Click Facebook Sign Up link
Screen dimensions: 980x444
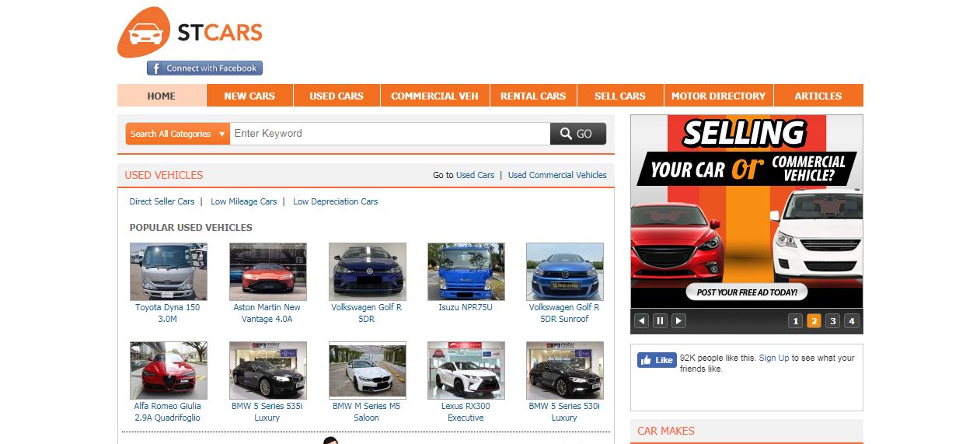(774, 358)
